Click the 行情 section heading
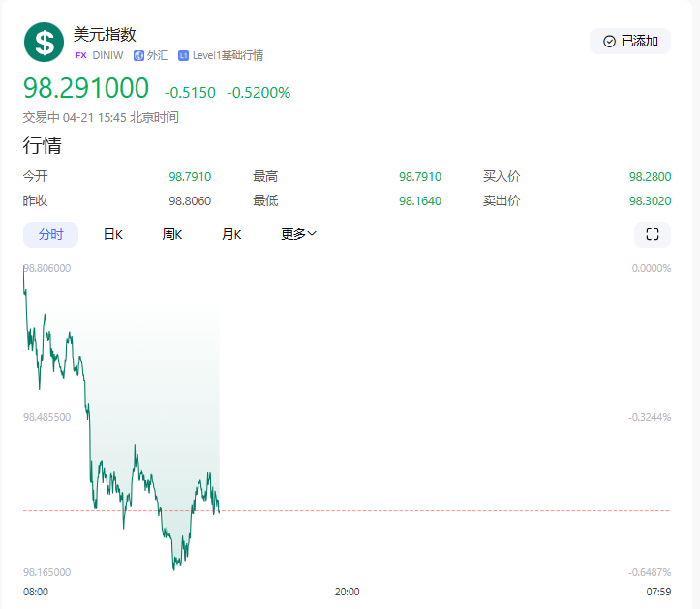Viewport: 700px width, 609px height. [x=43, y=146]
